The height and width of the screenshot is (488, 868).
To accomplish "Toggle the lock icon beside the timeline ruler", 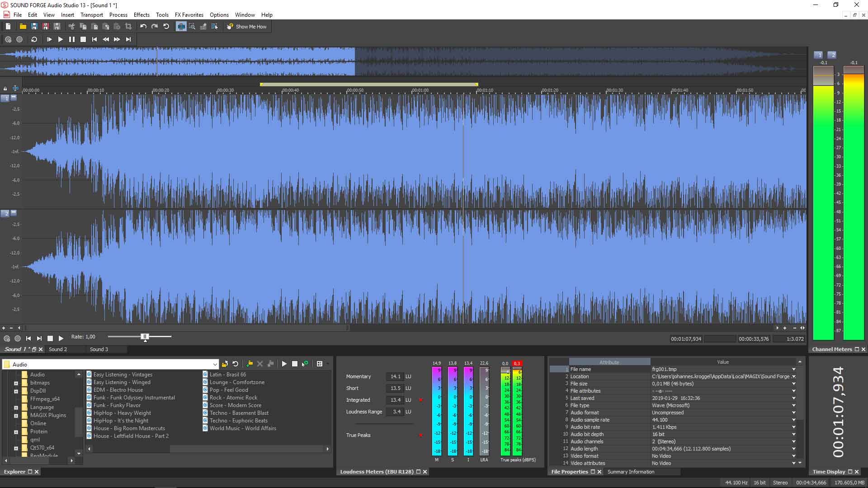I will 5,88.
